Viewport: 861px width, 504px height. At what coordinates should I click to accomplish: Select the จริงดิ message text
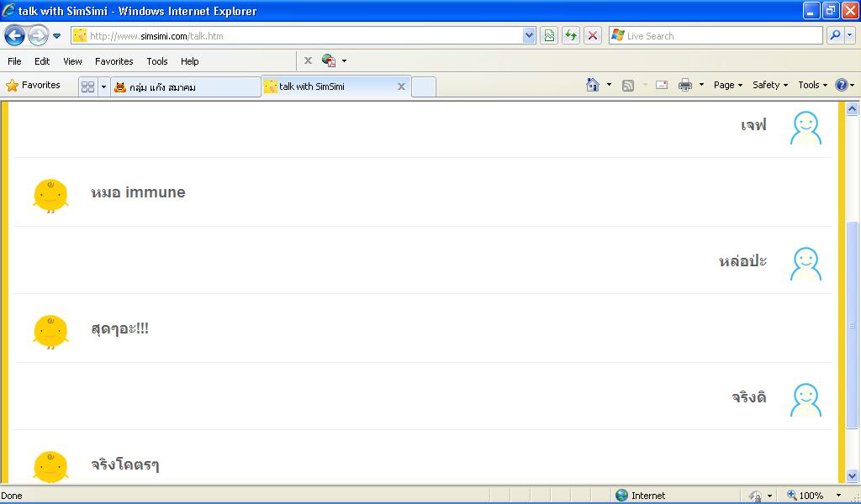[749, 396]
